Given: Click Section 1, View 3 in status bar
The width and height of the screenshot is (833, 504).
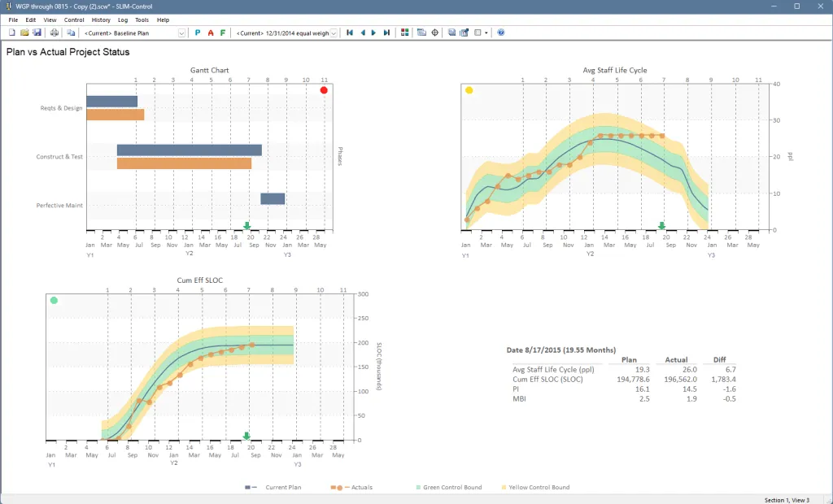Looking at the screenshot, I should click(x=787, y=500).
